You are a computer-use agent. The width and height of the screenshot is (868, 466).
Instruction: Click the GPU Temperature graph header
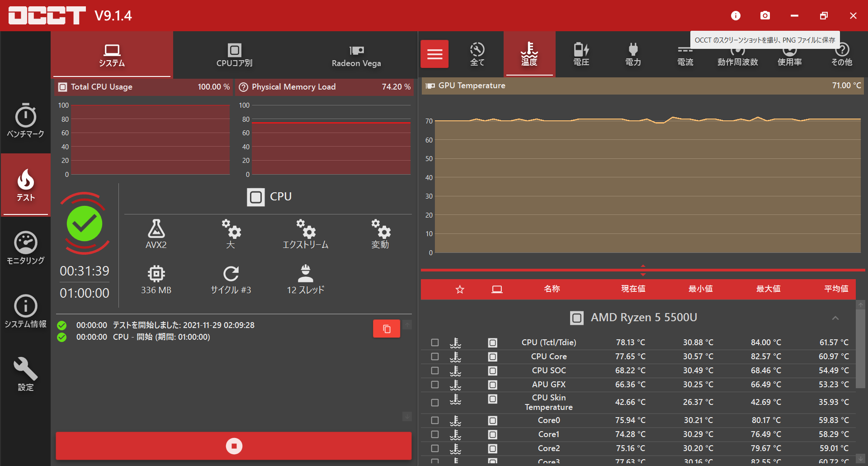[x=643, y=86]
